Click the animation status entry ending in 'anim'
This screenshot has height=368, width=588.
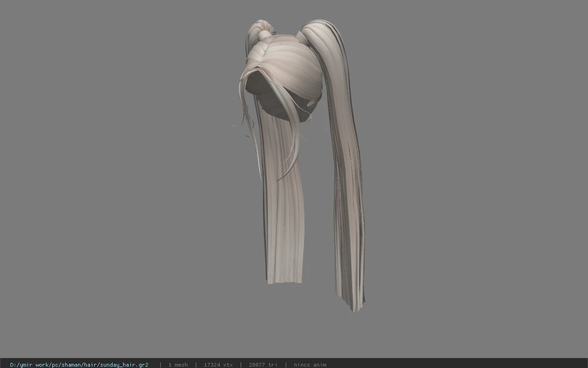click(x=310, y=365)
